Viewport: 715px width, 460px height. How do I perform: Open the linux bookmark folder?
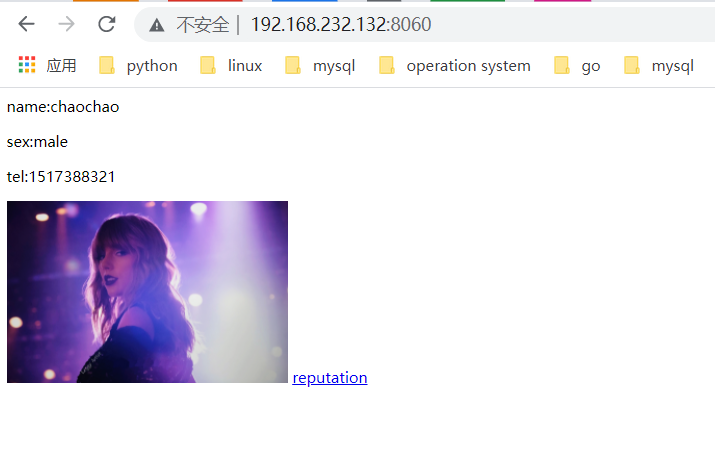tap(231, 66)
